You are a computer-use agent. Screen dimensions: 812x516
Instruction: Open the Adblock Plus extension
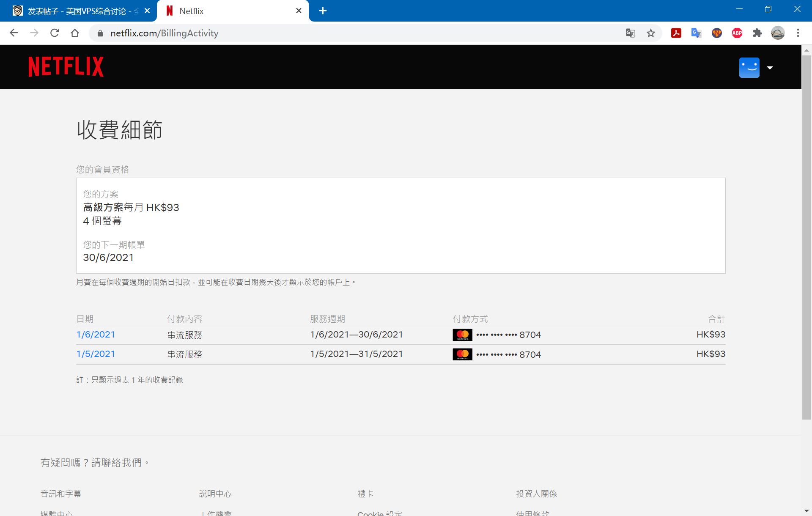coord(737,33)
